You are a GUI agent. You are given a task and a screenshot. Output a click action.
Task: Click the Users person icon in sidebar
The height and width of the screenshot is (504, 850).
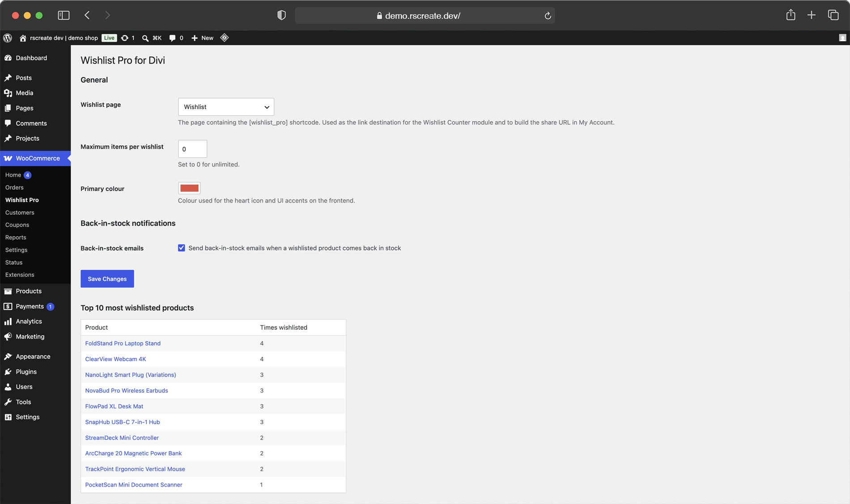click(8, 387)
